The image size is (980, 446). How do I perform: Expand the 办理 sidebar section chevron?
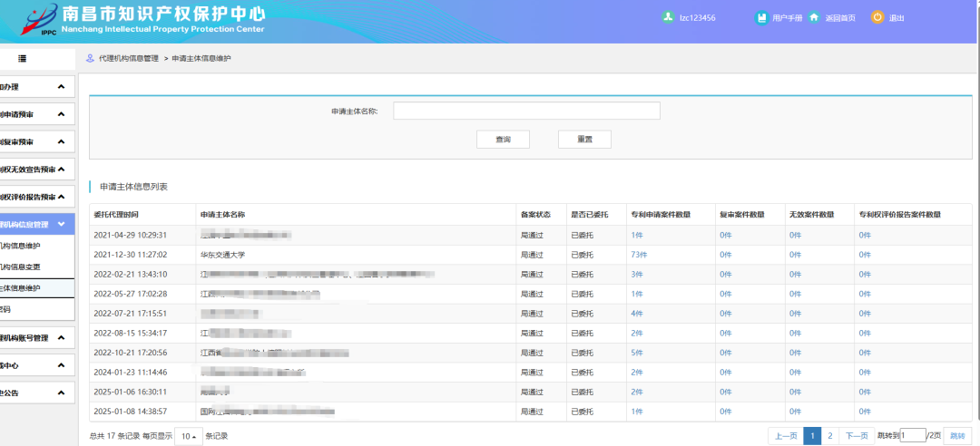click(61, 87)
